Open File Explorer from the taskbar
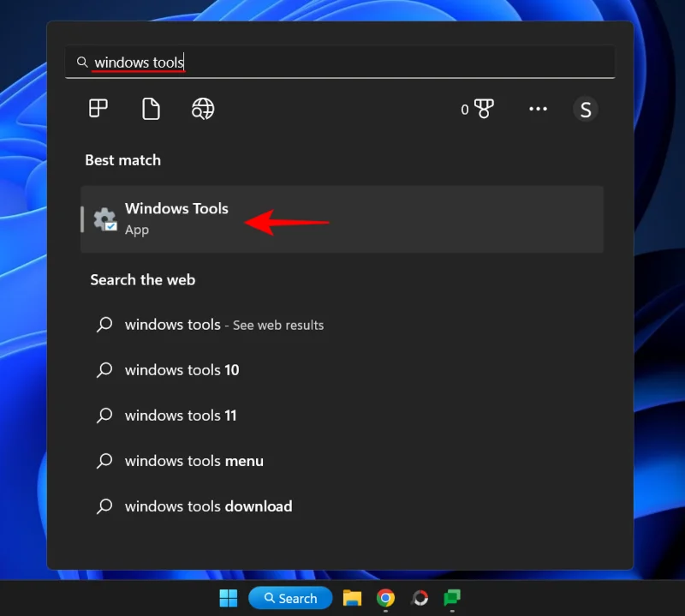 tap(351, 598)
